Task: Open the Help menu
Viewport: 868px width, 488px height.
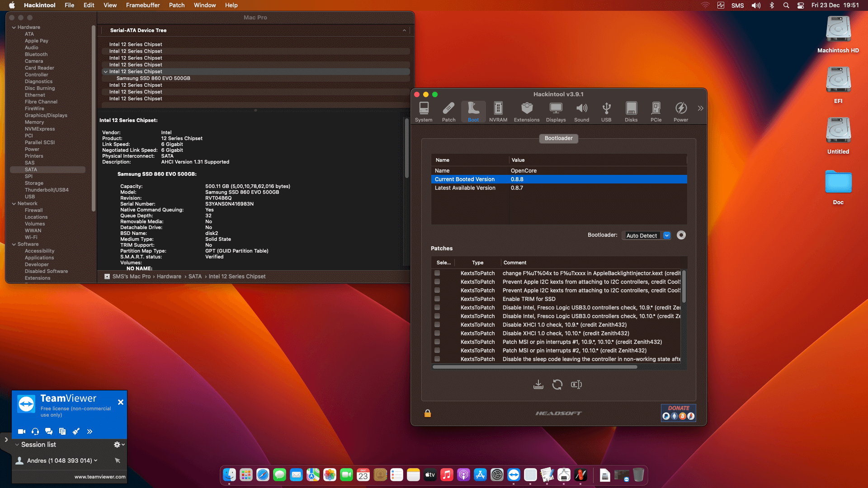Action: (x=231, y=5)
